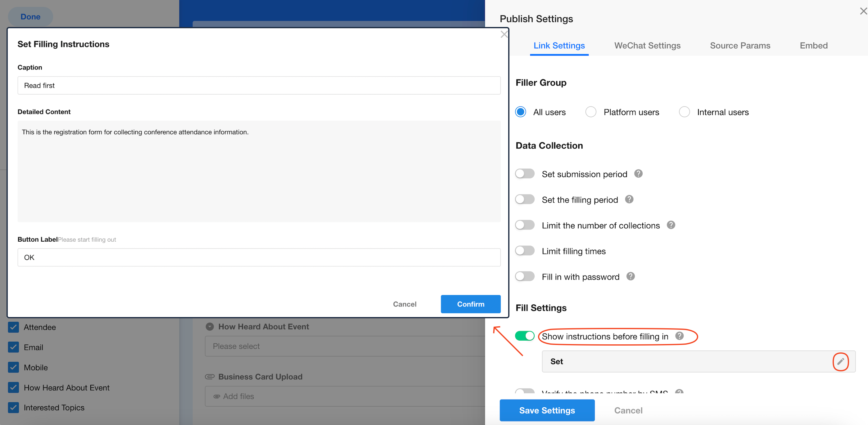
Task: Select the Platform users radio button
Action: pos(590,112)
